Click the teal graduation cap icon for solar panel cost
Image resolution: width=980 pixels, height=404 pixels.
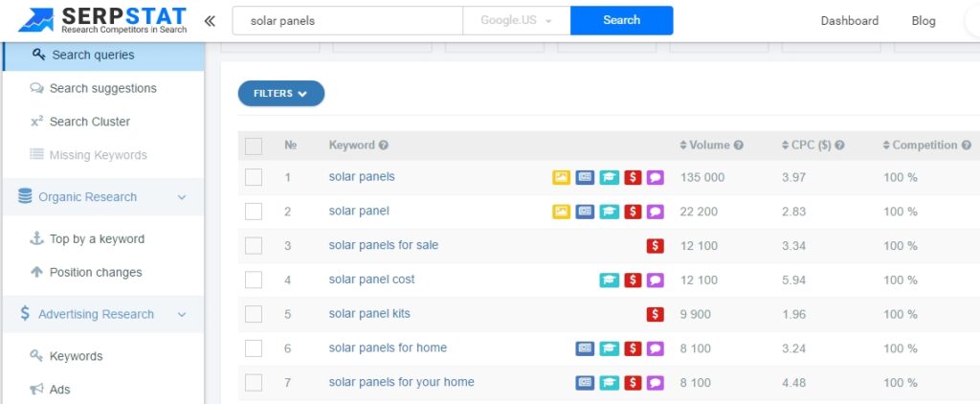click(609, 281)
